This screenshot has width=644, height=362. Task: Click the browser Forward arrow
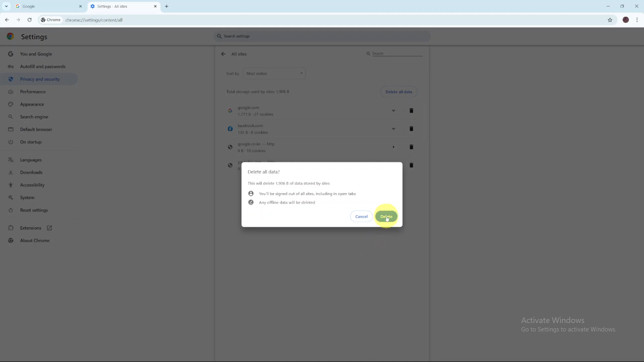[x=18, y=20]
